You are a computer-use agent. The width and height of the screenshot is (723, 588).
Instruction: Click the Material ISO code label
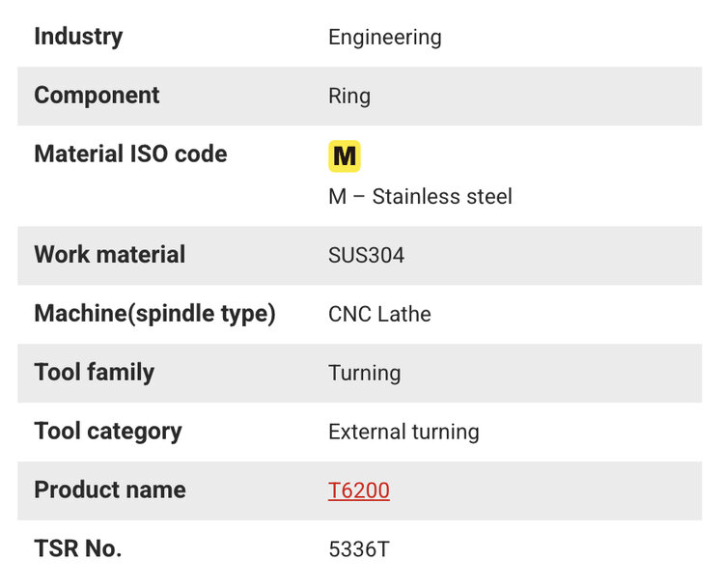(x=130, y=154)
